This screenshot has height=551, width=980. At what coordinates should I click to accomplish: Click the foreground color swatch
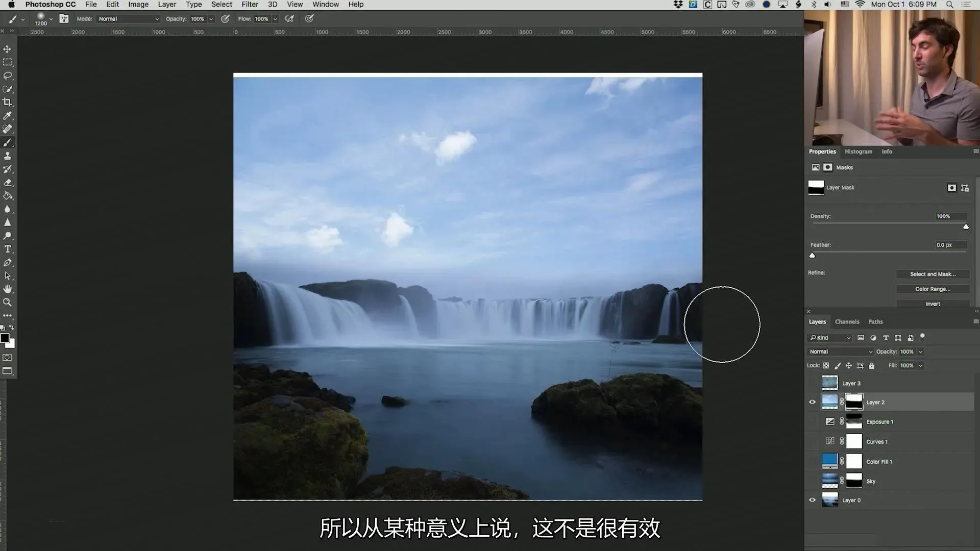[5, 338]
